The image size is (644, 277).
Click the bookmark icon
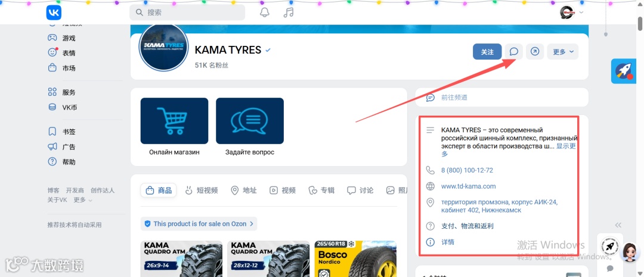tap(52, 132)
